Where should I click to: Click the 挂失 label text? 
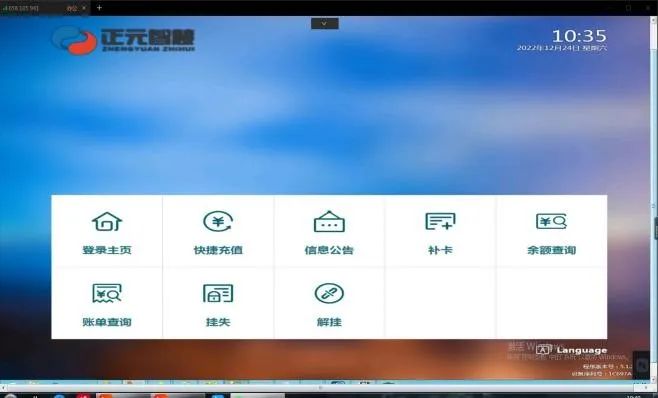click(x=218, y=322)
